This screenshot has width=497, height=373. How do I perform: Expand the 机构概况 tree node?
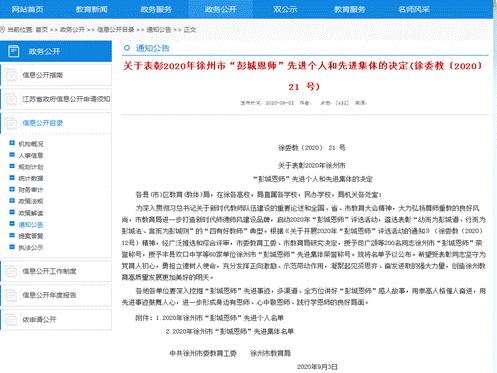pos(12,143)
